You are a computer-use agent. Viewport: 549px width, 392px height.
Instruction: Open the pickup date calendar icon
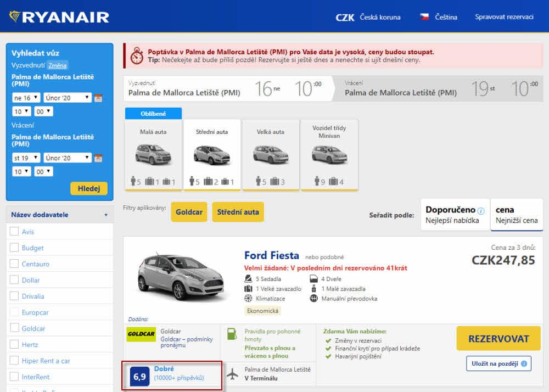[98, 98]
